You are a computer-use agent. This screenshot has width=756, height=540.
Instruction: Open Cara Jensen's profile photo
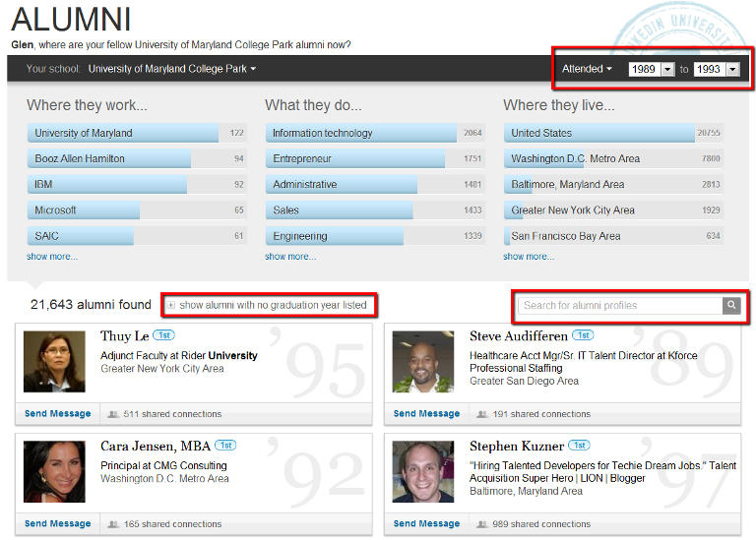(x=54, y=471)
